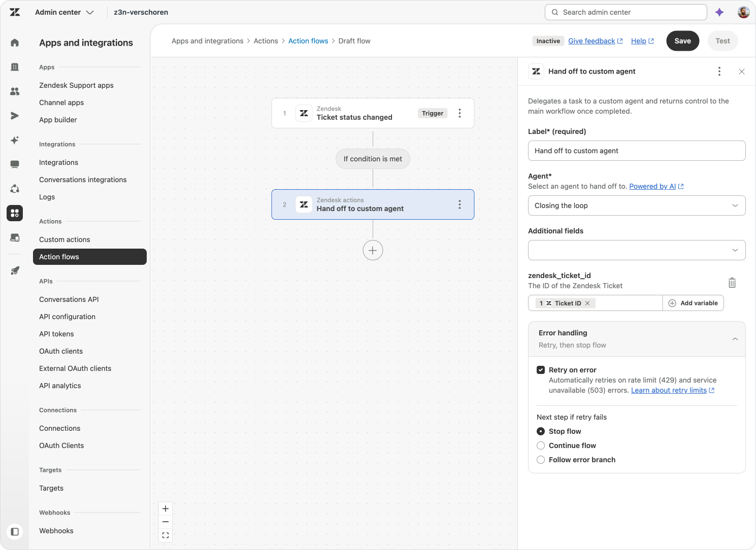Click Apps and integrations in the breadcrumb
The width and height of the screenshot is (756, 550).
coord(208,41)
